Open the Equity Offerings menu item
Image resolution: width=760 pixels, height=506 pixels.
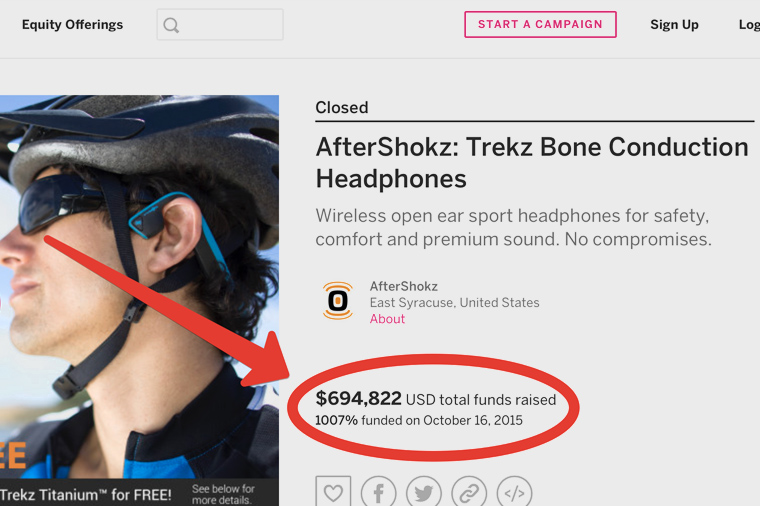coord(72,25)
